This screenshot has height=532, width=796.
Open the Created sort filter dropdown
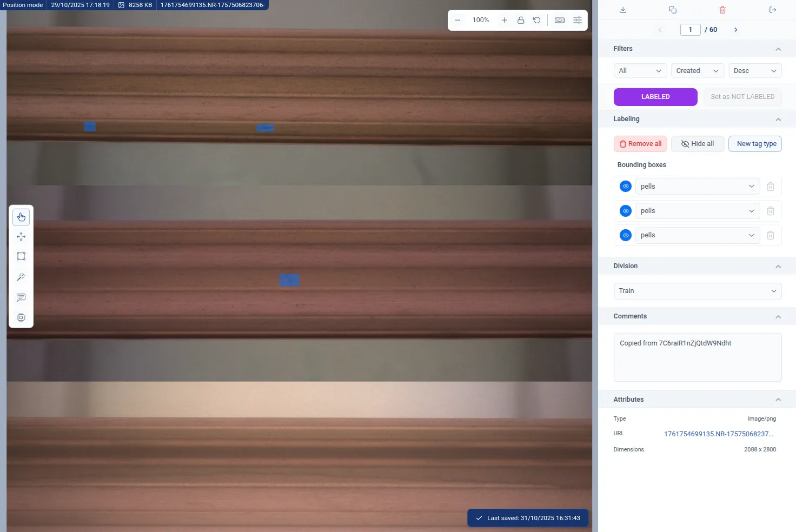click(x=697, y=71)
